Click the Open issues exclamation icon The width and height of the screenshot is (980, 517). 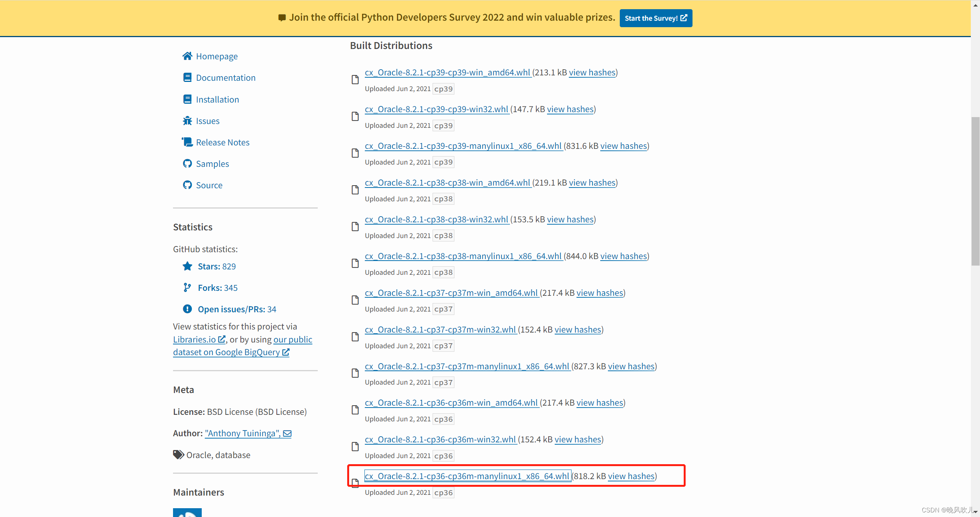187,309
